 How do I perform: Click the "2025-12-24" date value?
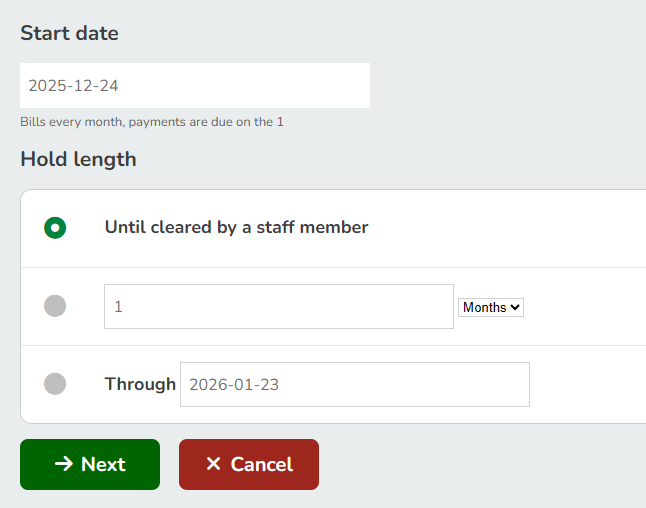73,86
